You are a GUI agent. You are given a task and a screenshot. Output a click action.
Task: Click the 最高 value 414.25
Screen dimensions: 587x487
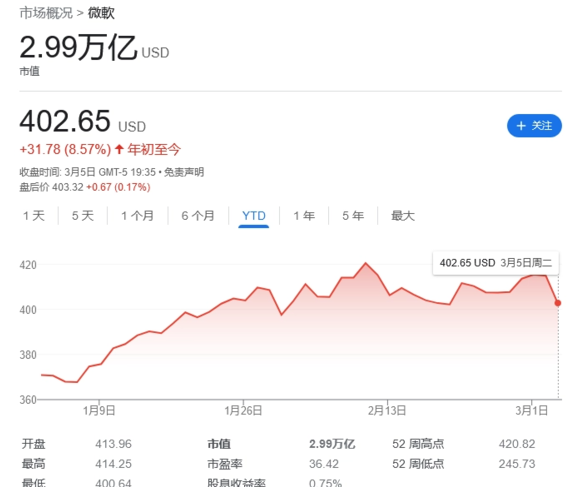113,464
